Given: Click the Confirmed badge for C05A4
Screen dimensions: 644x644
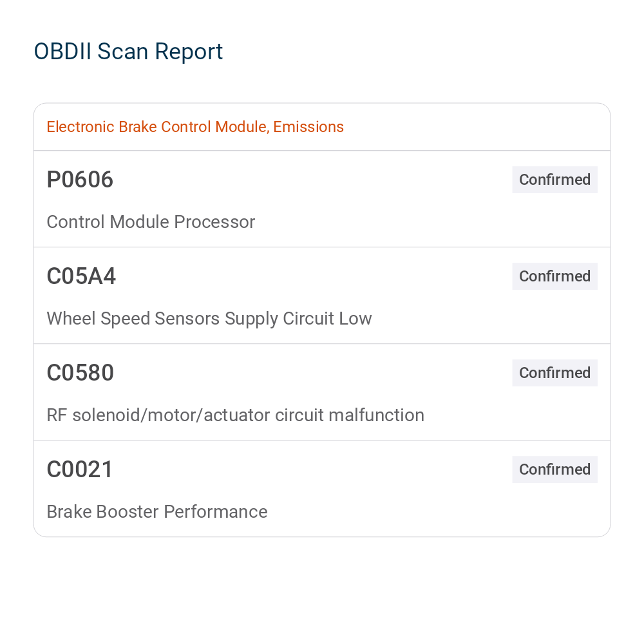Looking at the screenshot, I should 554,276.
